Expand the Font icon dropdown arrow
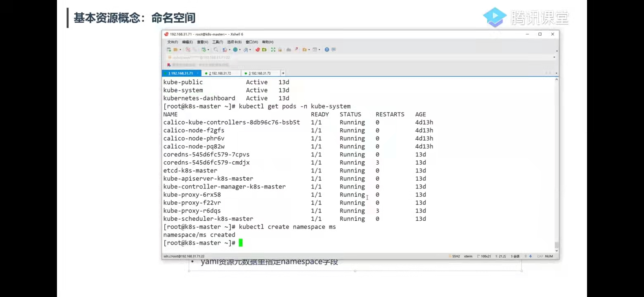Image resolution: width=644 pixels, height=297 pixels. (250, 50)
